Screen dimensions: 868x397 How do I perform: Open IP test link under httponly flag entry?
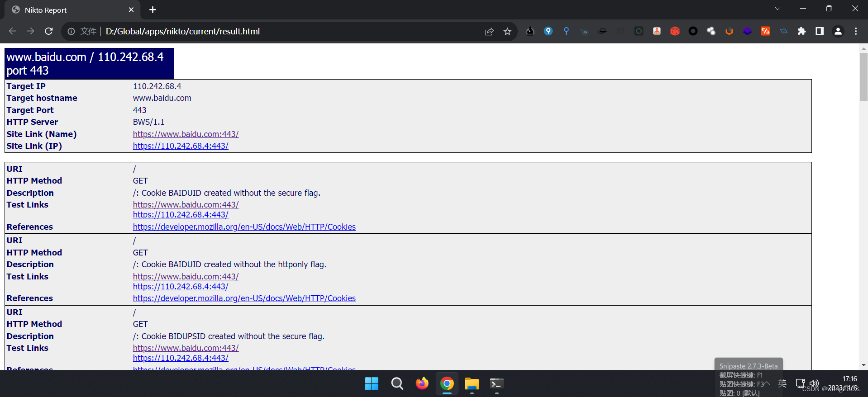[x=181, y=287]
